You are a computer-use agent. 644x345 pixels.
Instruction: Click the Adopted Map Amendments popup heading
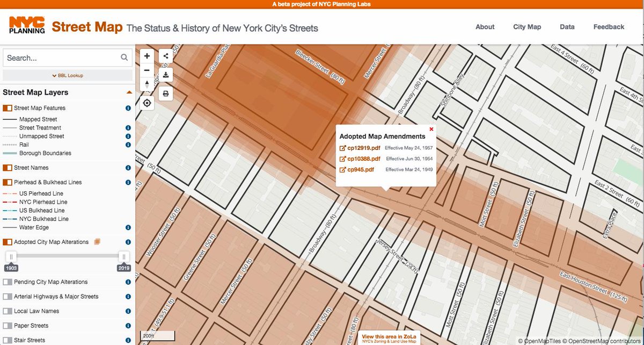click(x=382, y=136)
